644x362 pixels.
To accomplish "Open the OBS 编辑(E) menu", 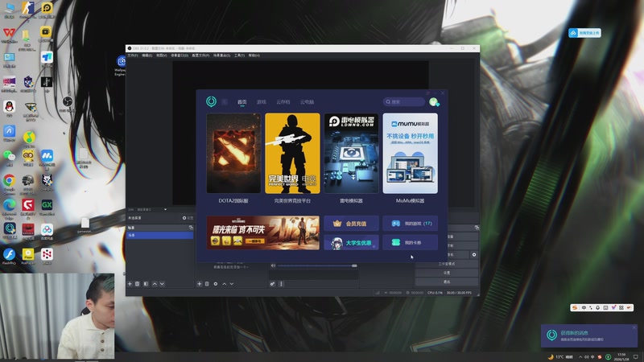I will point(147,56).
